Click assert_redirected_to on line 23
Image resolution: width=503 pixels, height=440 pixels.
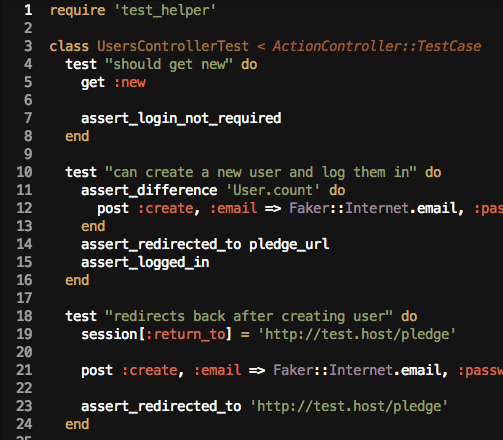click(161, 406)
